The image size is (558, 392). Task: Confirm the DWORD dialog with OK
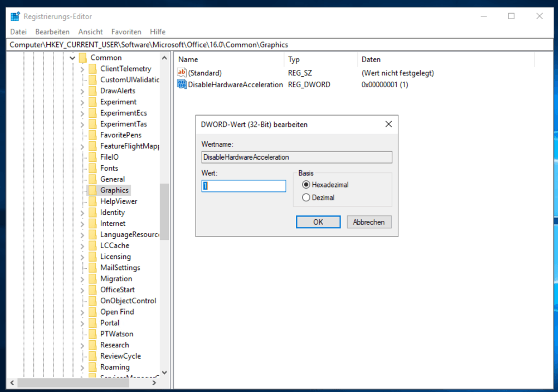(x=318, y=222)
